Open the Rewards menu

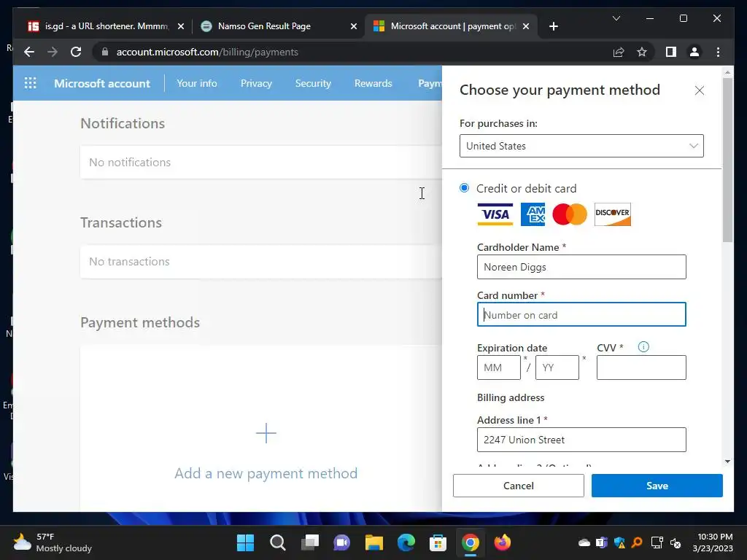[373, 83]
